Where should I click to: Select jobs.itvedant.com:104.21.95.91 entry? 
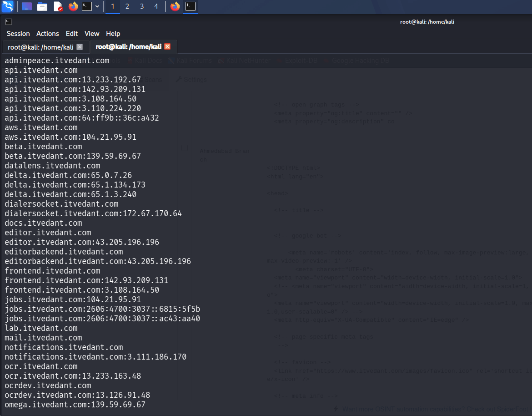73,299
